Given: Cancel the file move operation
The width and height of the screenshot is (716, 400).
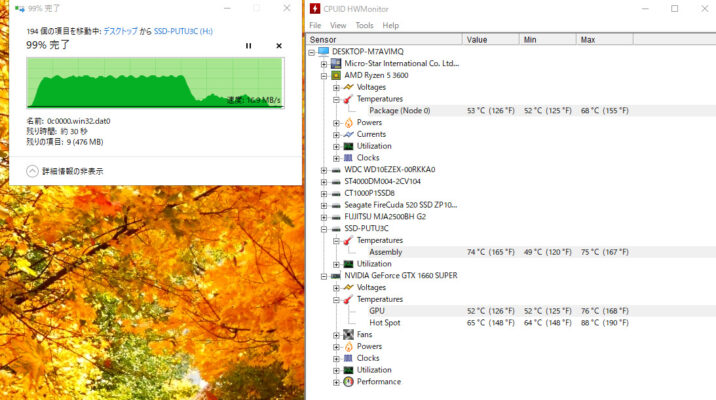Looking at the screenshot, I should point(279,46).
